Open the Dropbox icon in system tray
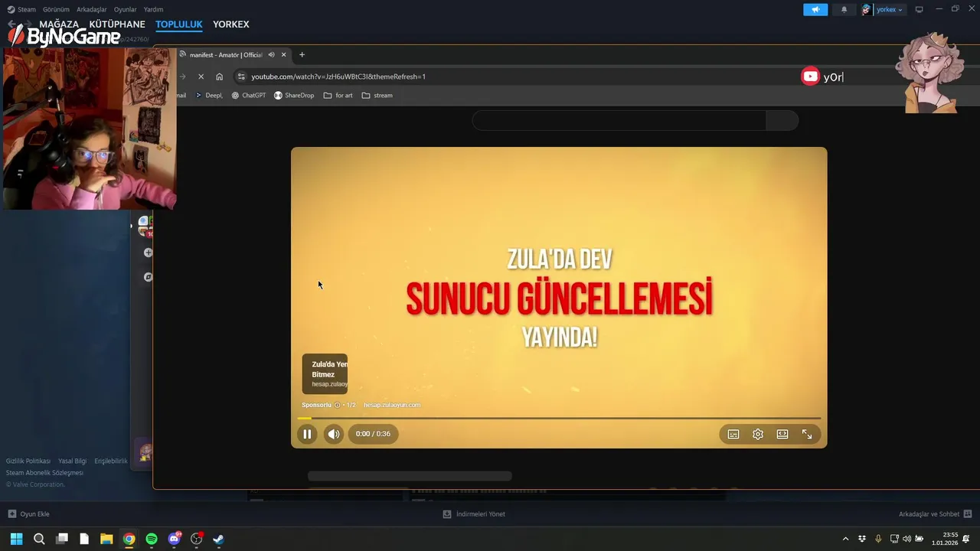This screenshot has width=980, height=551. [862, 539]
